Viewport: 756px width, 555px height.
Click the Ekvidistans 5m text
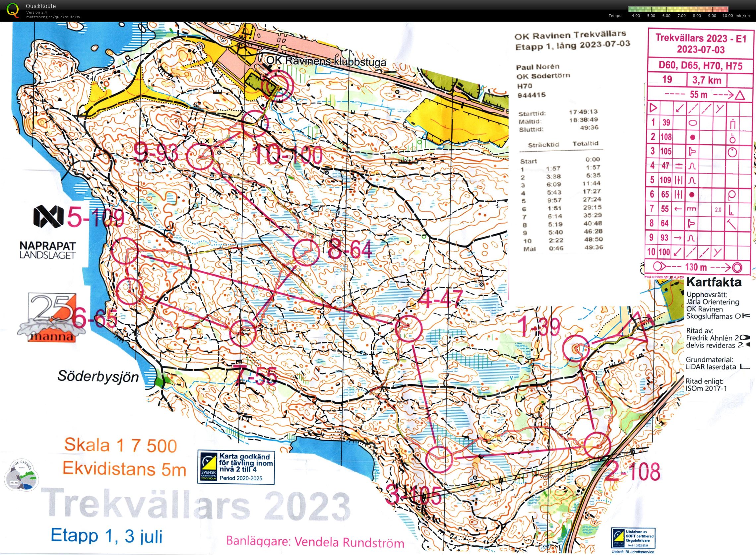tap(124, 468)
